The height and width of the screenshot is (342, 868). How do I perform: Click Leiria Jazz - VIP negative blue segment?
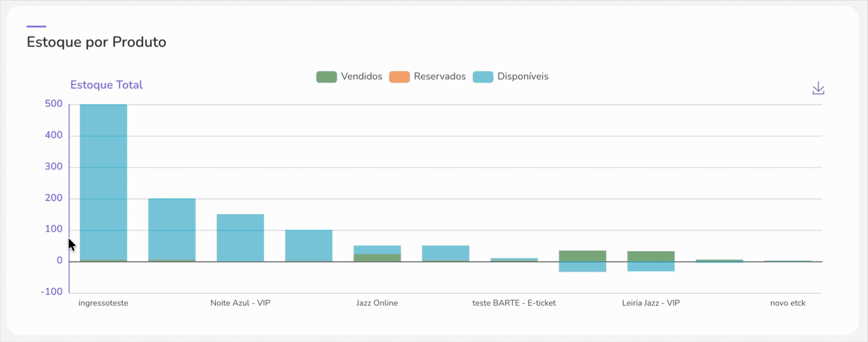tap(651, 267)
